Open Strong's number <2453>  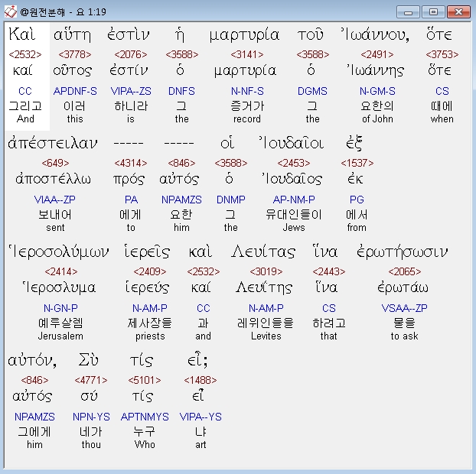click(x=294, y=163)
